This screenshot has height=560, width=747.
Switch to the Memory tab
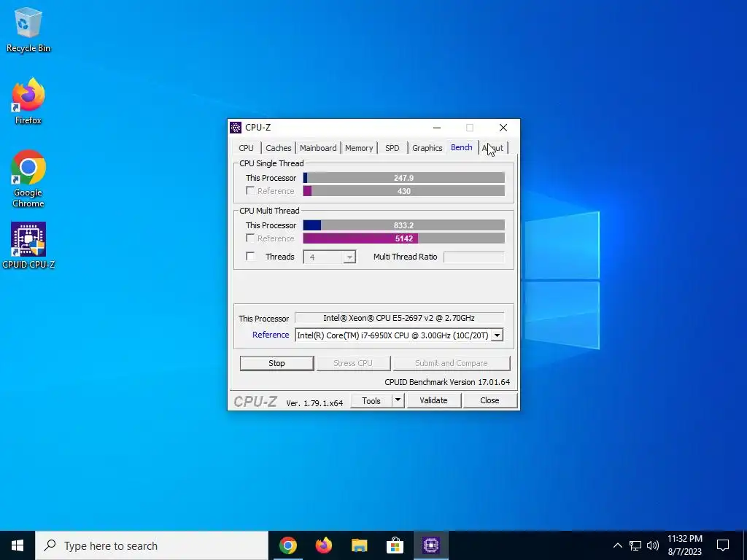point(359,148)
